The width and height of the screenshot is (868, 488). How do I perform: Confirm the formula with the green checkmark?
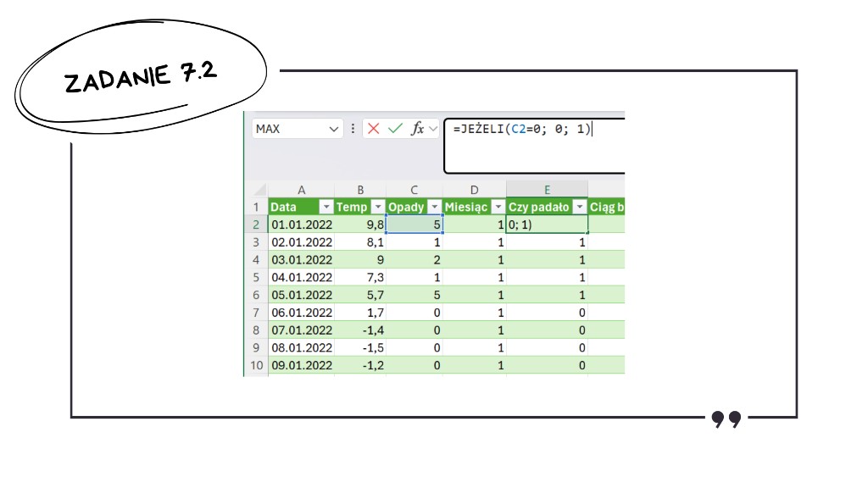tap(395, 129)
